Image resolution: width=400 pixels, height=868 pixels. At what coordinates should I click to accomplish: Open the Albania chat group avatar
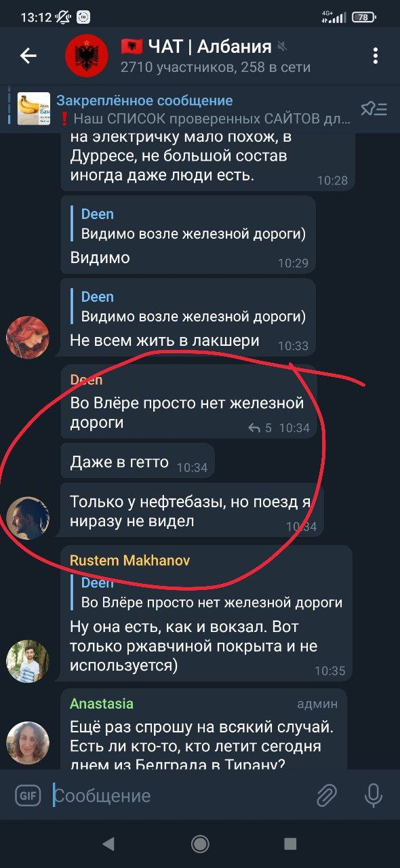click(x=87, y=56)
